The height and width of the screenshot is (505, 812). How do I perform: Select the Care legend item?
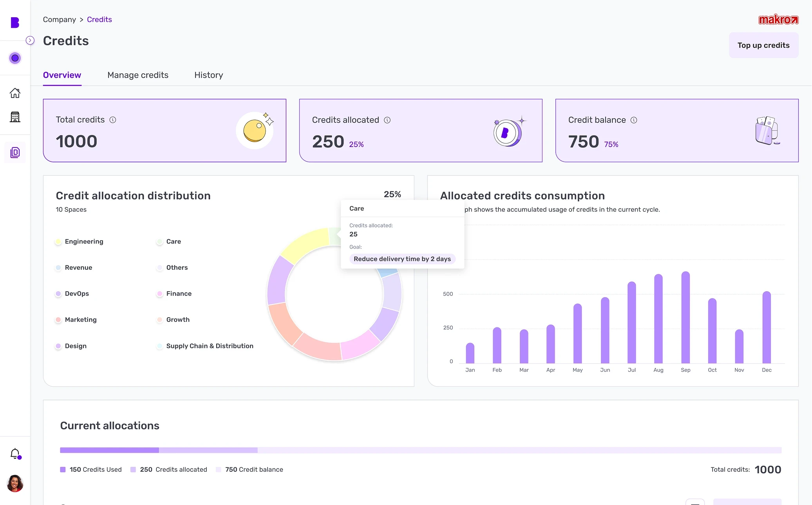pyautogui.click(x=169, y=242)
